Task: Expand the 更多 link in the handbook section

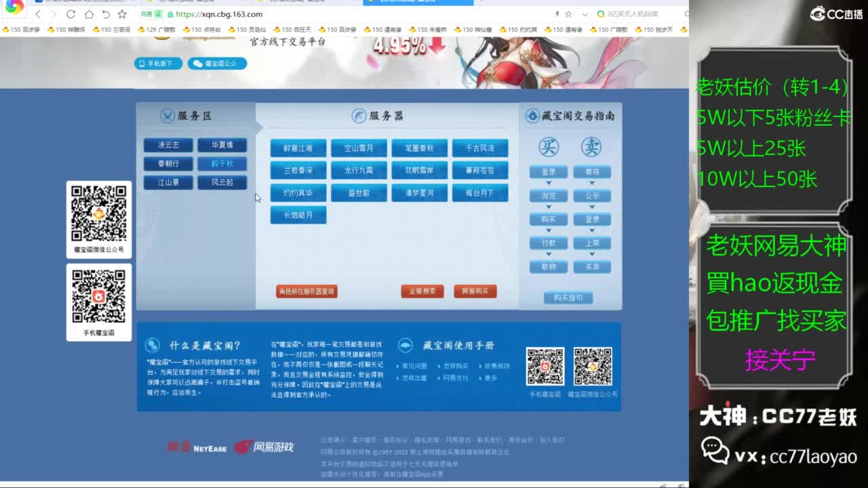Action: click(x=491, y=378)
